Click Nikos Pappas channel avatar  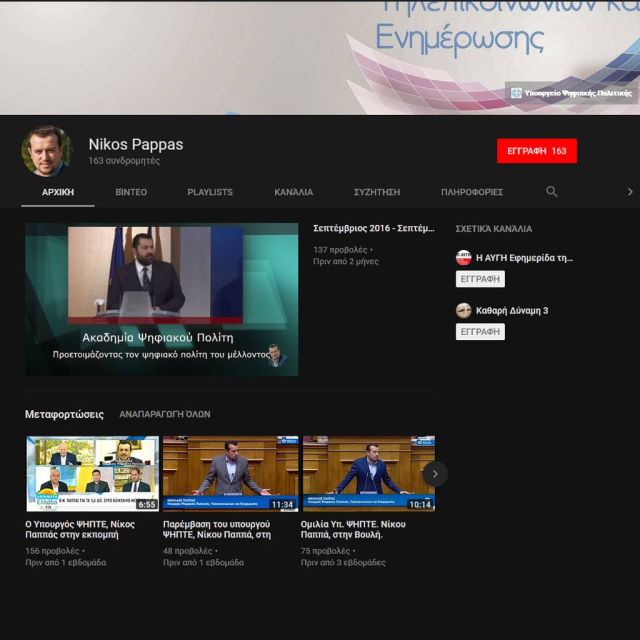coord(47,151)
